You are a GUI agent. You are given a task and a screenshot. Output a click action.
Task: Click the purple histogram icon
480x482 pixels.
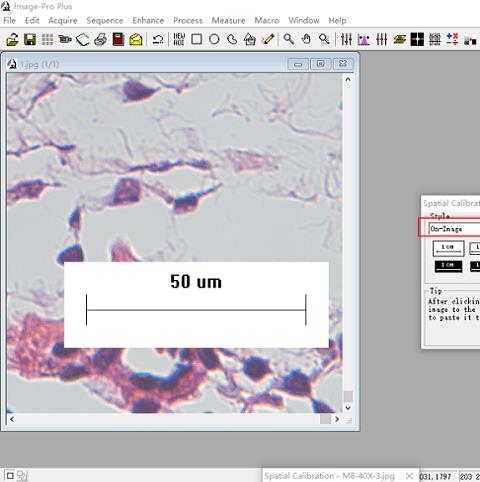click(x=364, y=40)
